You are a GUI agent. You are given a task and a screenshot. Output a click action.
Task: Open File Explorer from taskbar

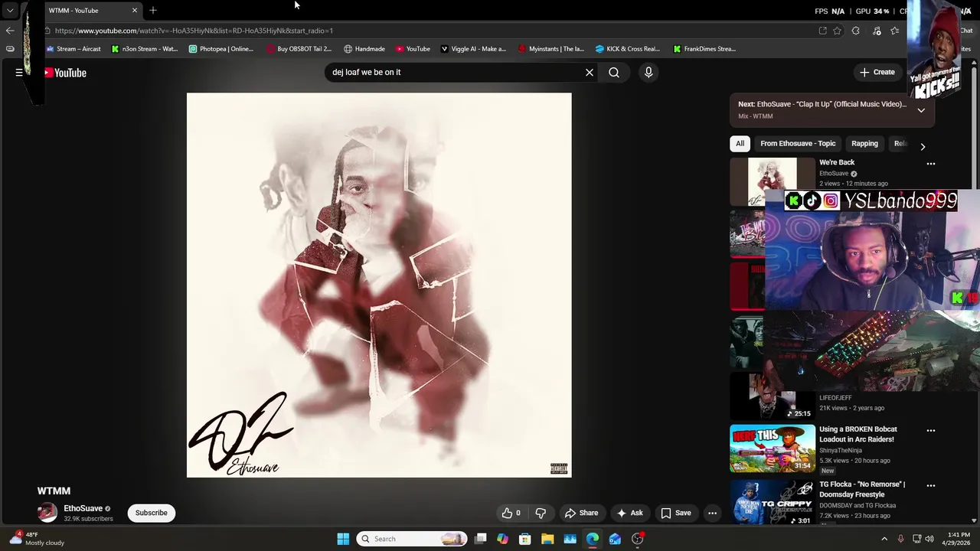(547, 539)
